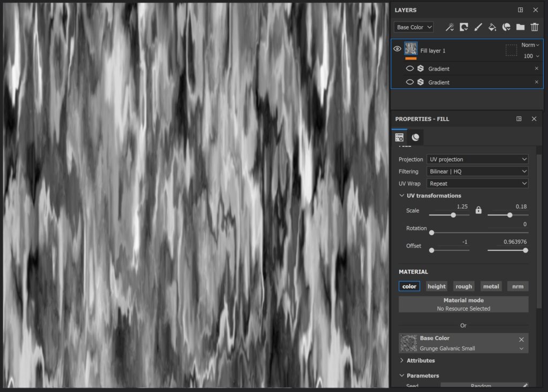
Task: Click the Seed random edit pencil icon
Action: (x=525, y=386)
